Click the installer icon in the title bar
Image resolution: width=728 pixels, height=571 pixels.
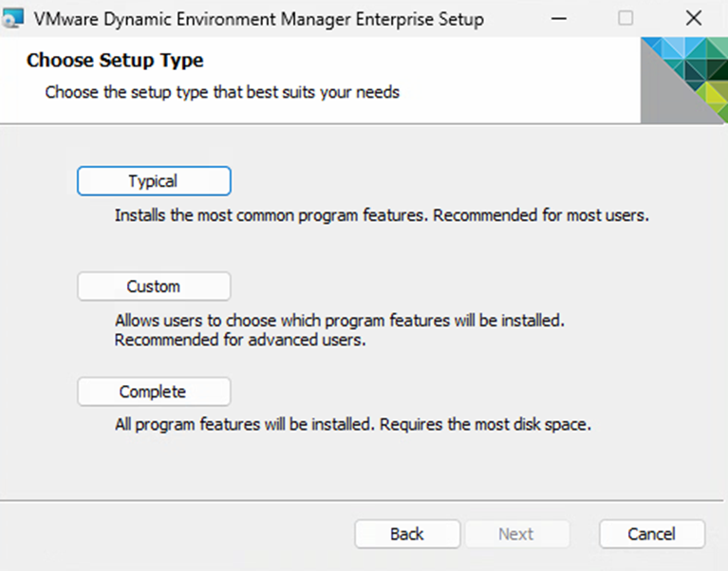13,19
